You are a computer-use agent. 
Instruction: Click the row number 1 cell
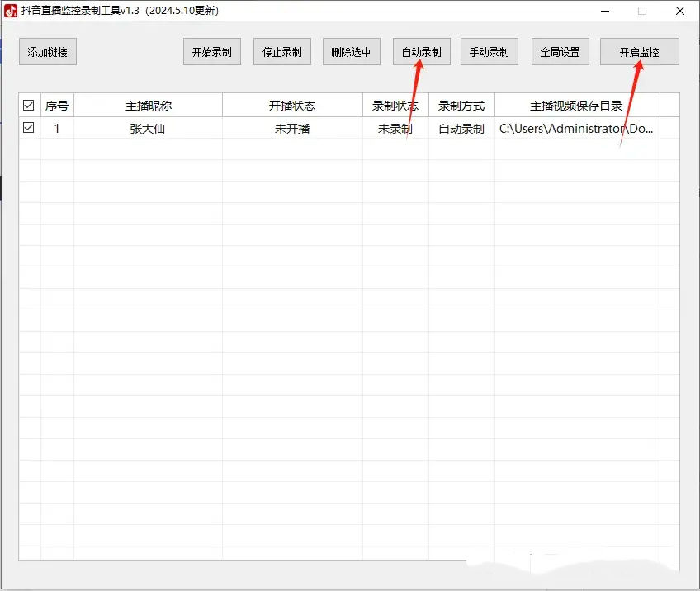[57, 129]
